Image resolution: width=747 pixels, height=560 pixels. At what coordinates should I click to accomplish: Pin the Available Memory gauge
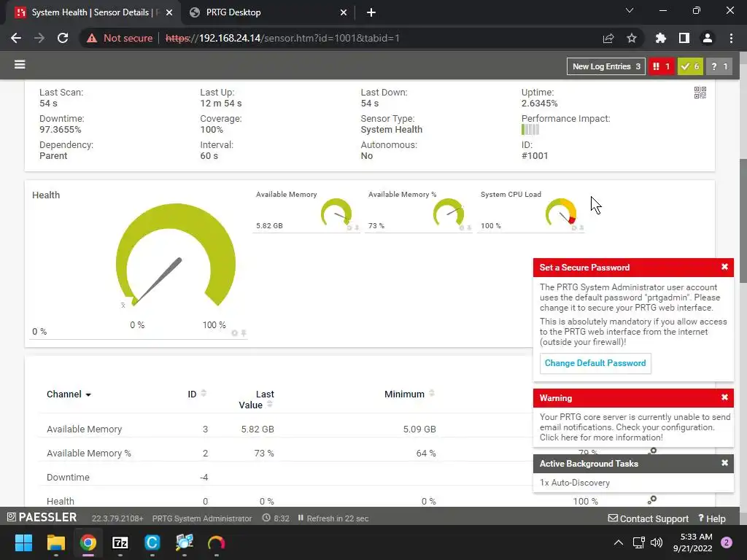357,227
